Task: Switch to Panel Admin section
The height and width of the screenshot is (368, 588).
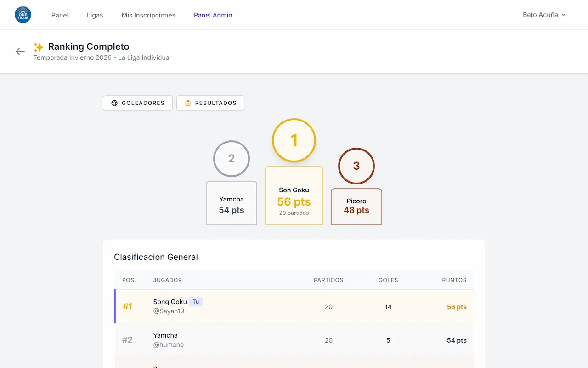Action: click(x=213, y=15)
